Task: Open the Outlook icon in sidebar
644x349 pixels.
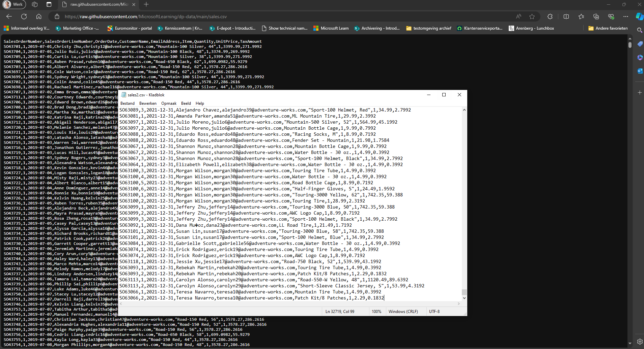Action: tap(640, 71)
